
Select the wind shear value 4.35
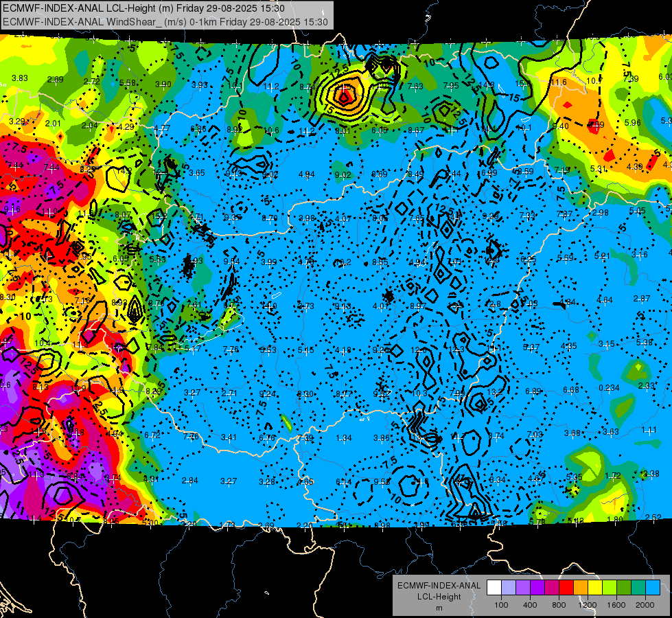tap(569, 345)
